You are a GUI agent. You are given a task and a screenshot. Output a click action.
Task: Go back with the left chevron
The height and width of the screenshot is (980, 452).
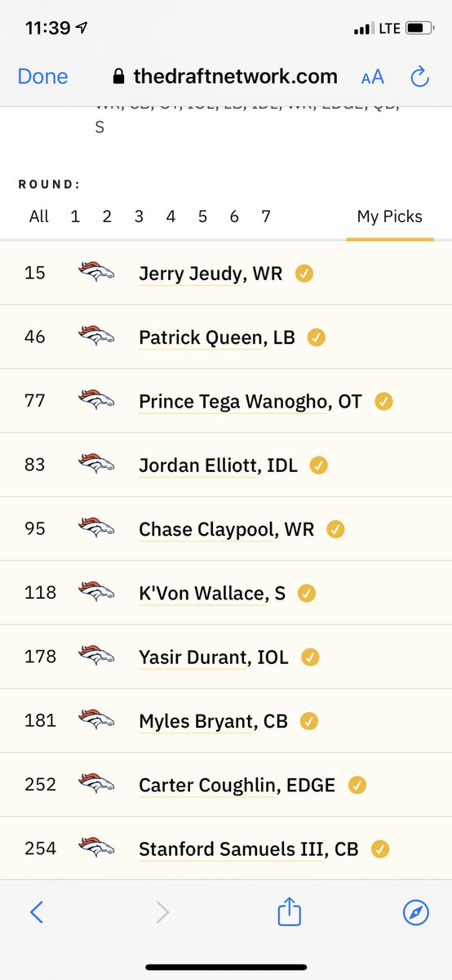click(x=36, y=912)
